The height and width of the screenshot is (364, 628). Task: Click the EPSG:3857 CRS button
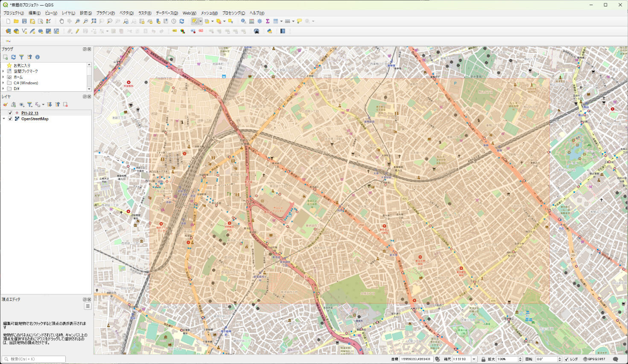point(594,359)
